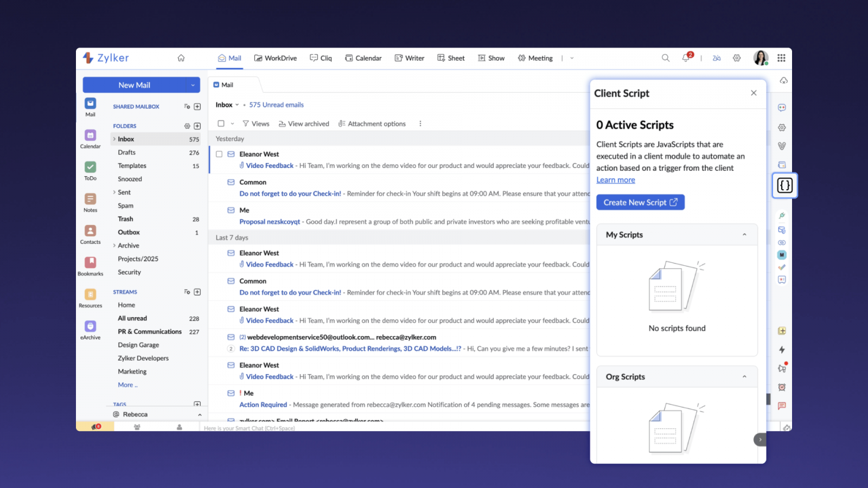
Task: Expand the Archive folder
Action: pyautogui.click(x=114, y=246)
